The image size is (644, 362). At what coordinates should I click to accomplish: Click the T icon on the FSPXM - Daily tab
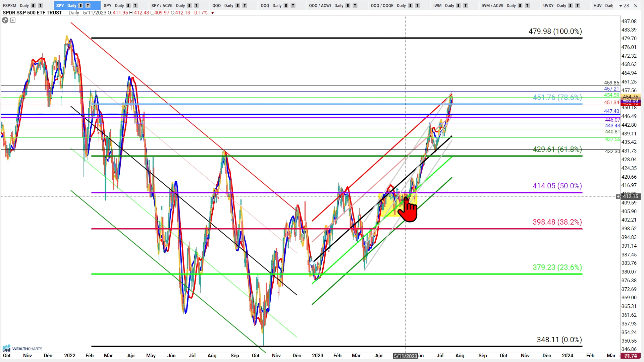pyautogui.click(x=40, y=6)
